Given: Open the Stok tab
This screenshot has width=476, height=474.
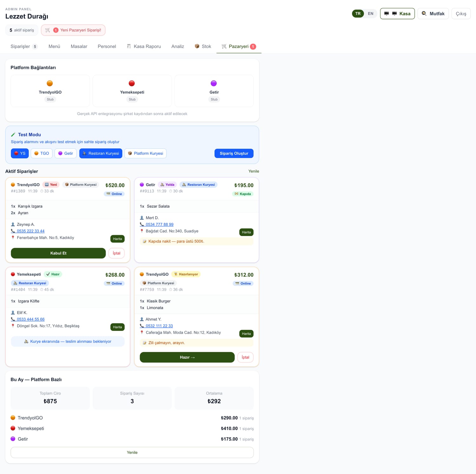Looking at the screenshot, I should coord(203,46).
